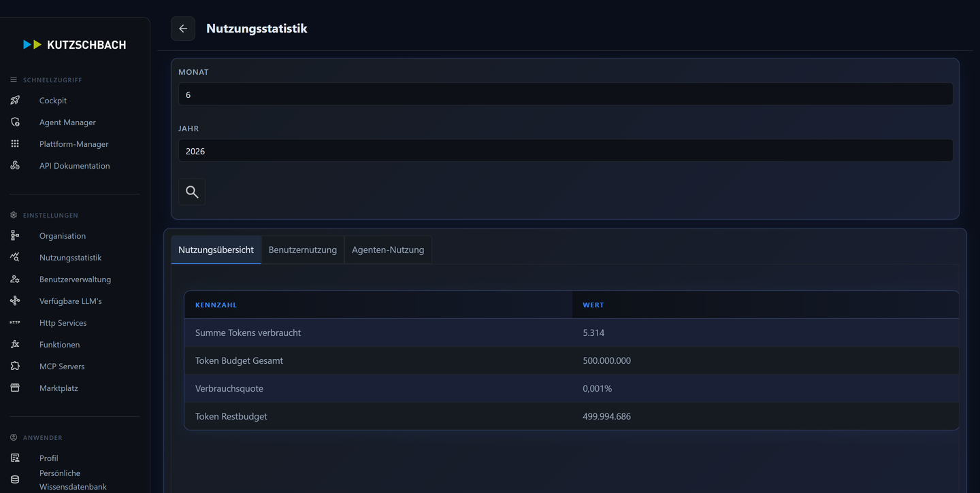Click the Nutzungsstatistik page title
The height and width of the screenshot is (493, 980).
257,29
